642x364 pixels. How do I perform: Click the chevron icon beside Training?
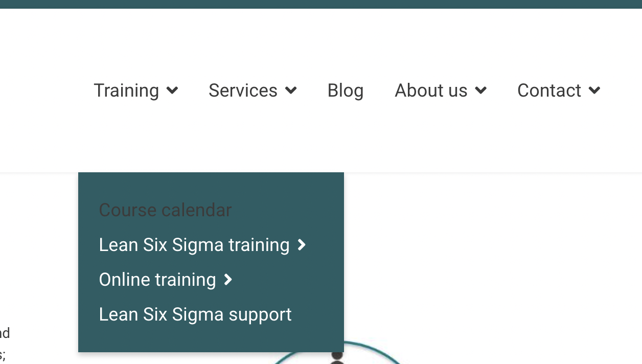pyautogui.click(x=172, y=90)
